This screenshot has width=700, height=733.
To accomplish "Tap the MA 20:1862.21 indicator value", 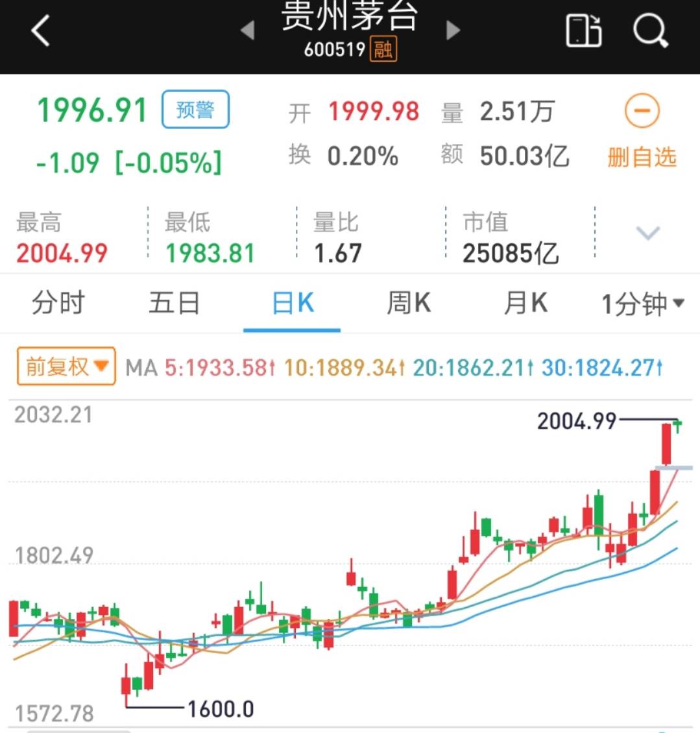I will tap(473, 368).
